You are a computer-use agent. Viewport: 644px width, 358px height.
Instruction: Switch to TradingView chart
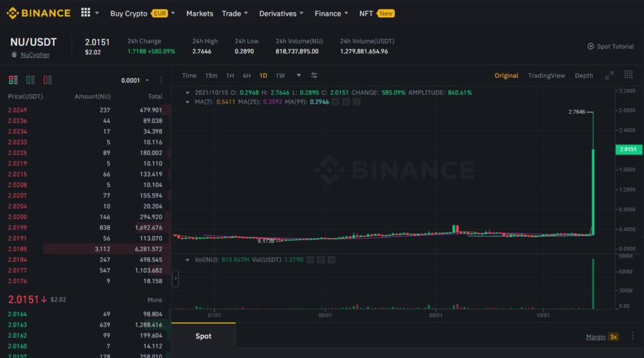click(547, 75)
